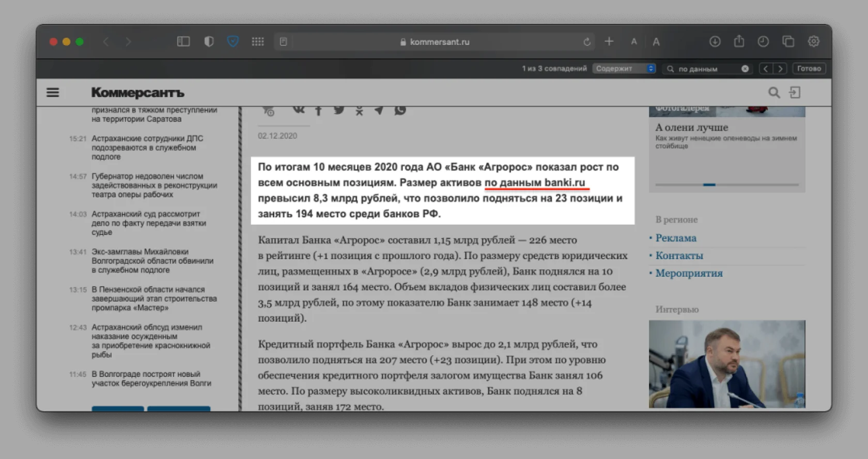Open history clock icon
Viewport: 868px width, 459px height.
pos(763,42)
